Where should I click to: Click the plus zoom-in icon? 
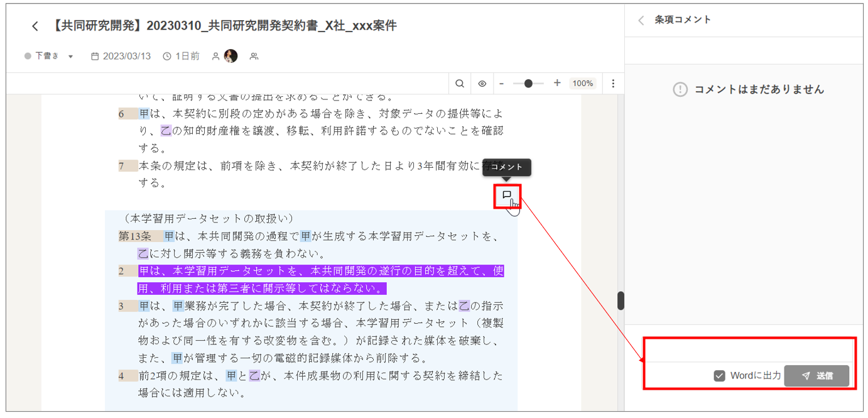[556, 84]
